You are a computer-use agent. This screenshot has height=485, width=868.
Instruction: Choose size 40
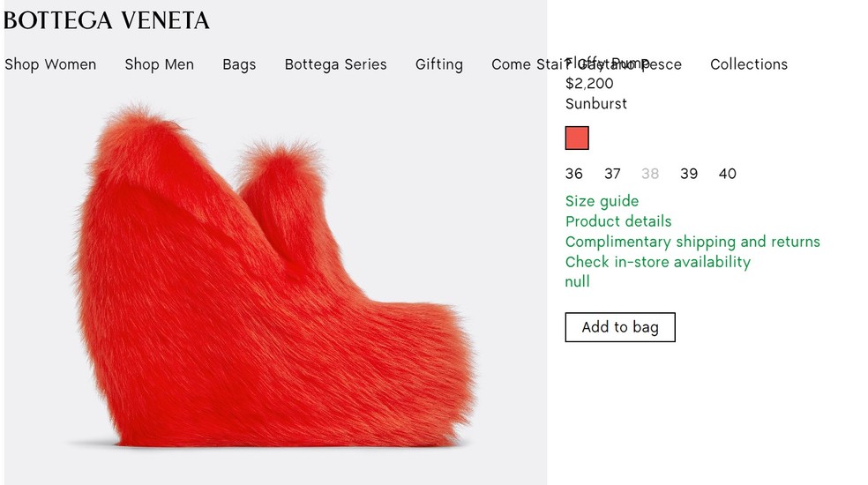coord(727,174)
